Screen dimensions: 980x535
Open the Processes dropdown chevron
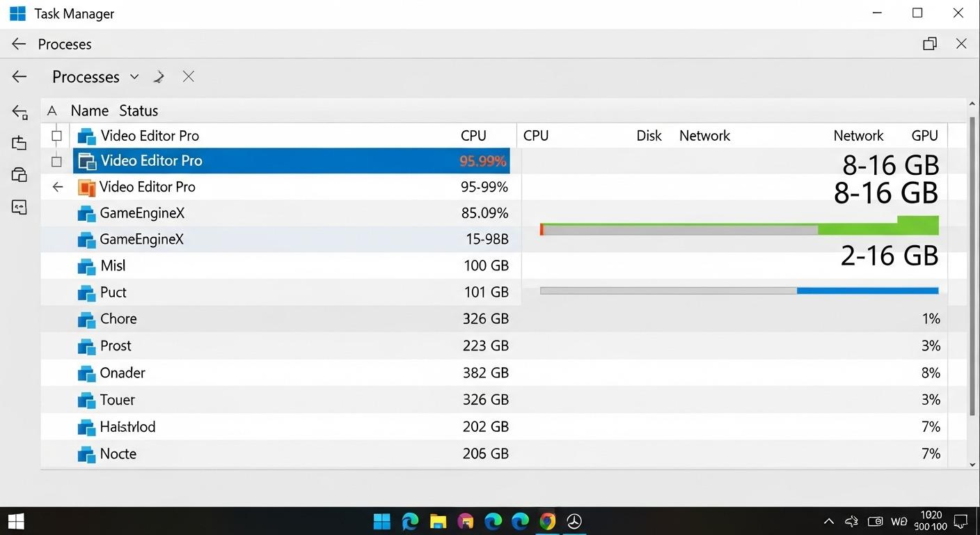point(134,77)
